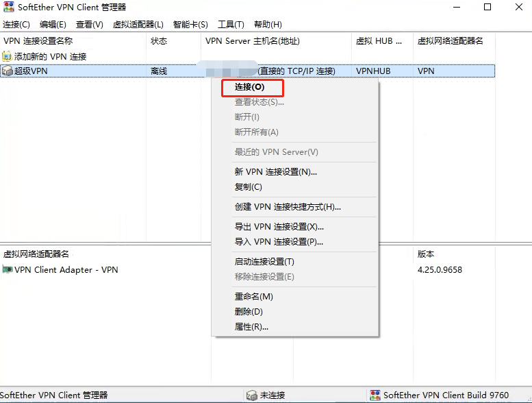Choose 删除(D) in the context menu
This screenshot has width=532, height=403.
[x=295, y=312]
